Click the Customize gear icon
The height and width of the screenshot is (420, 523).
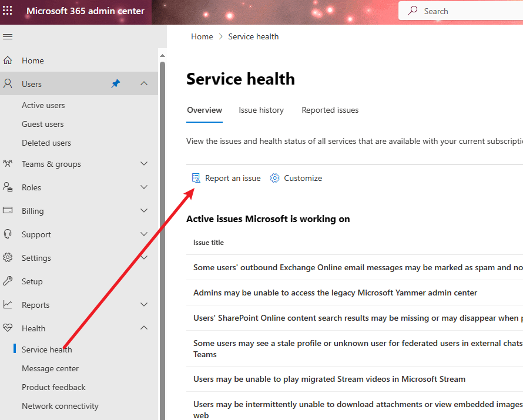click(x=274, y=178)
